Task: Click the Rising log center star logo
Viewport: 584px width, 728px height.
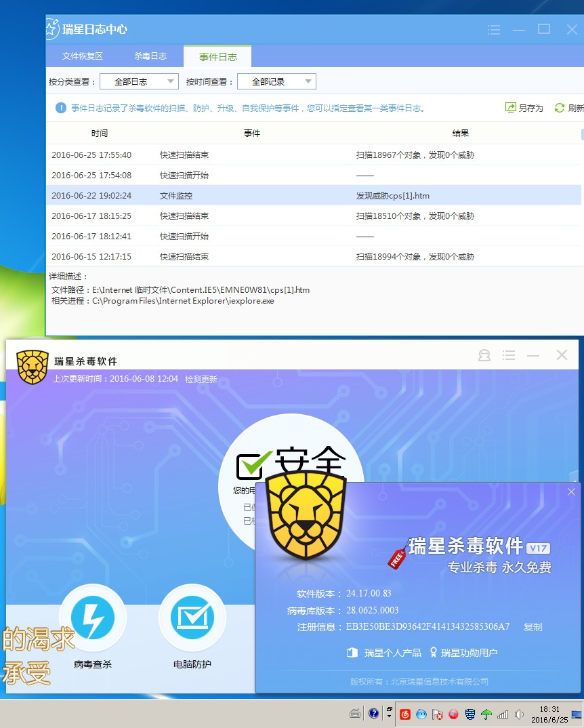Action: pyautogui.click(x=52, y=28)
